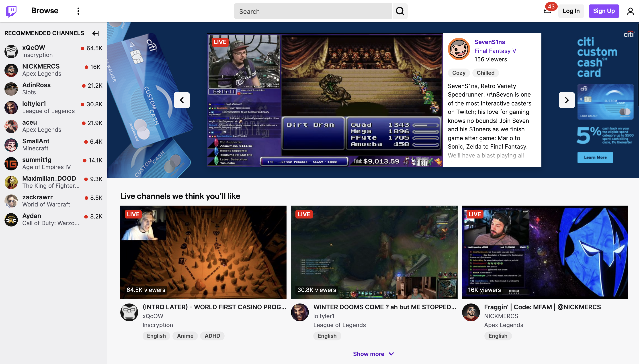
Task: Expand the Show more channels section
Action: (373, 354)
